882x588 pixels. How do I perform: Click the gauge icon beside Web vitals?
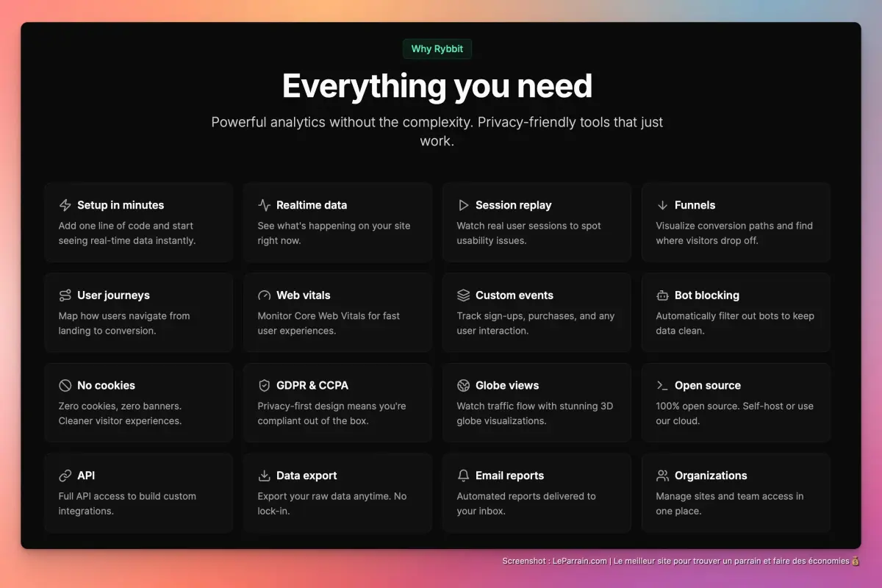pyautogui.click(x=265, y=295)
